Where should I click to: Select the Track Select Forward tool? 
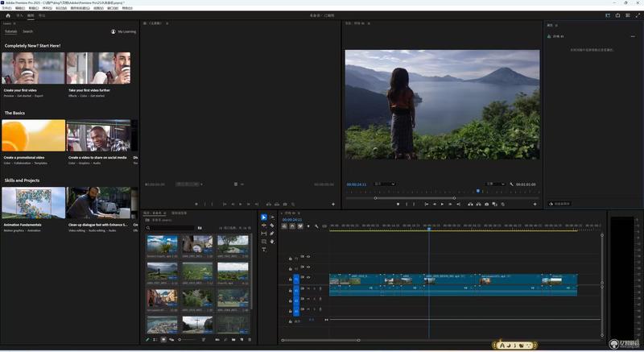(x=272, y=217)
